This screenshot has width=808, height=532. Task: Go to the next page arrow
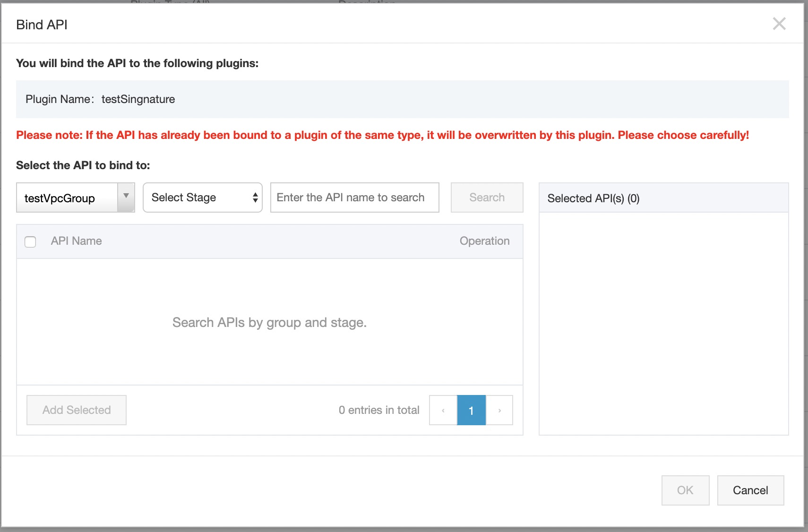point(499,410)
